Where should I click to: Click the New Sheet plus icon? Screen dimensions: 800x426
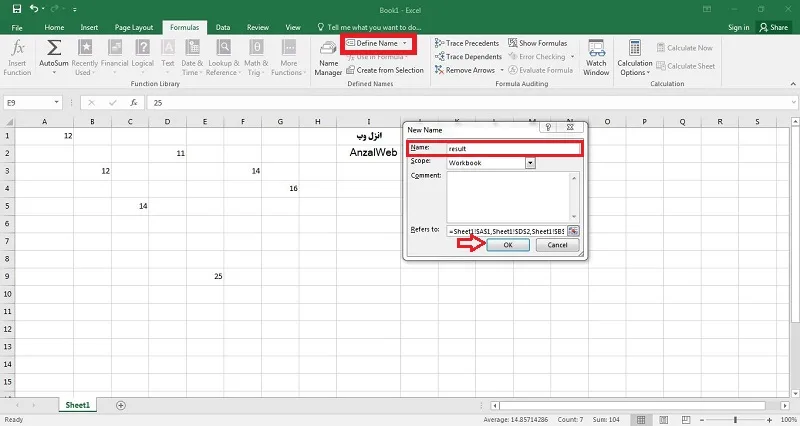[x=120, y=405]
